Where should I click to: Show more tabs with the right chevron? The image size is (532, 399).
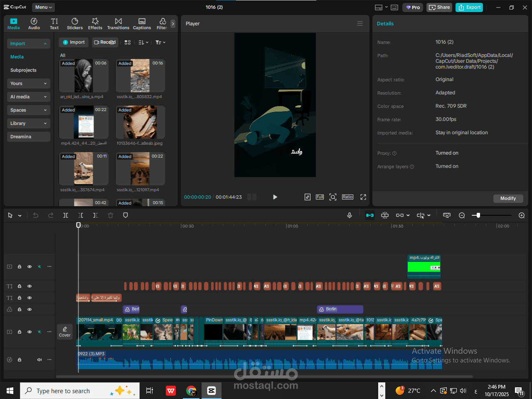pyautogui.click(x=173, y=24)
